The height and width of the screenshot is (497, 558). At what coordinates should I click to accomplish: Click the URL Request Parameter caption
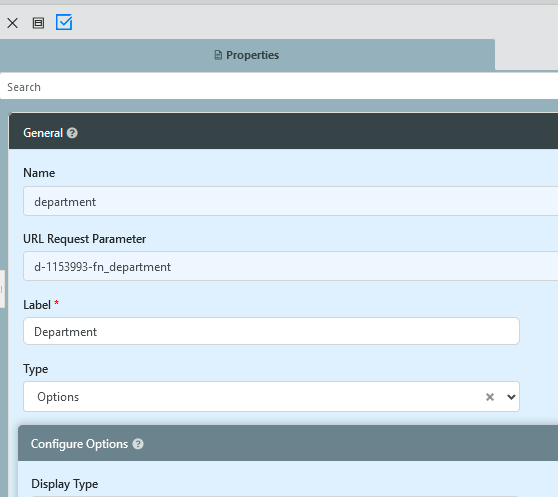84,239
